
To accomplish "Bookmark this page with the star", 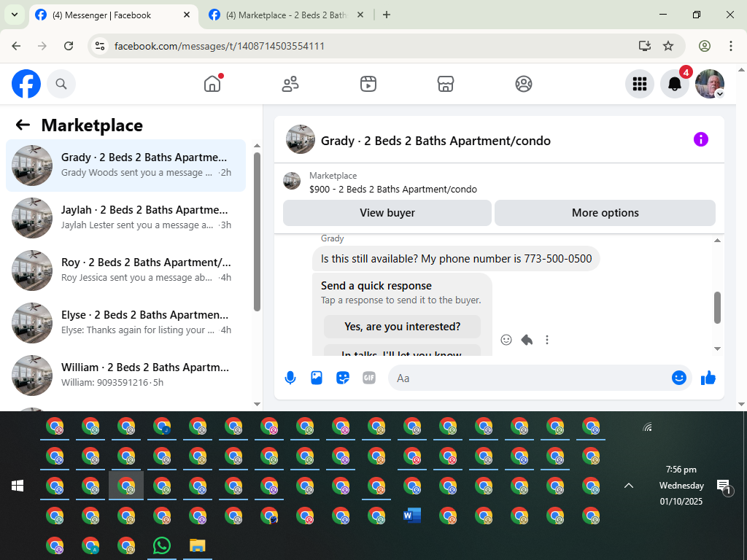I will (x=668, y=46).
